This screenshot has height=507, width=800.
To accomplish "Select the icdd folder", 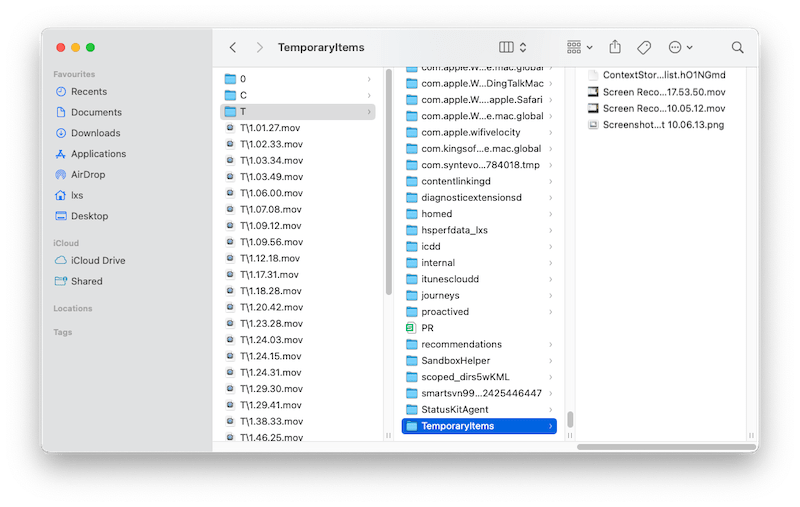I will (x=479, y=247).
